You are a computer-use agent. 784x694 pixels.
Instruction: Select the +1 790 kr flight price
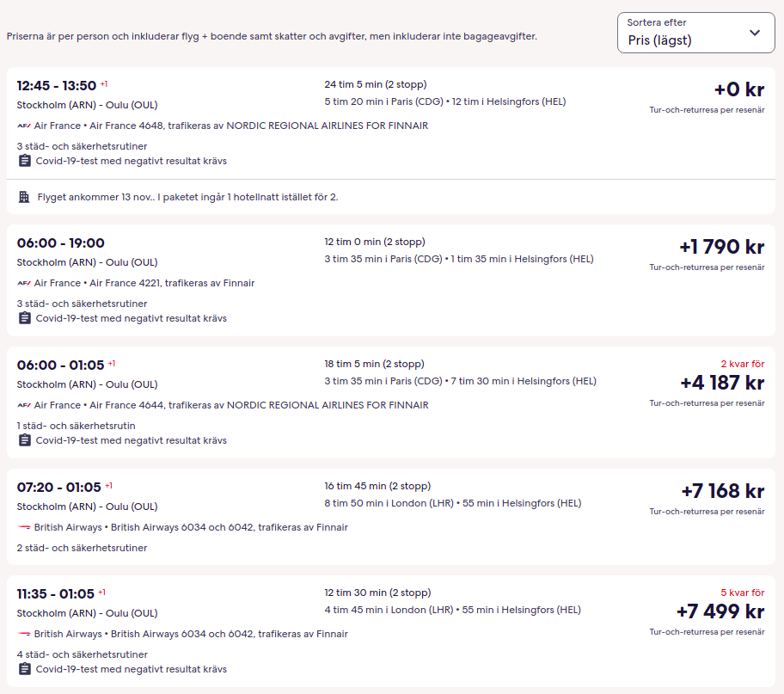point(721,247)
